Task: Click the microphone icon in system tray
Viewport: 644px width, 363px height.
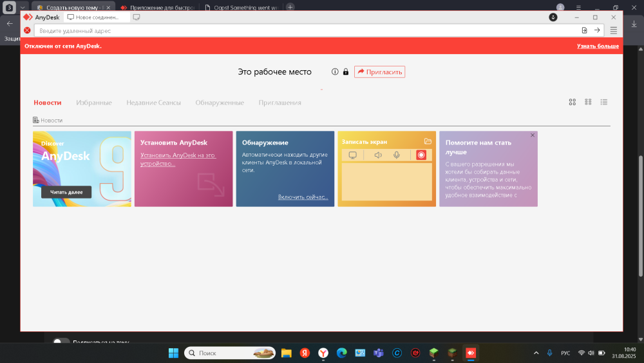Action: tap(549, 353)
